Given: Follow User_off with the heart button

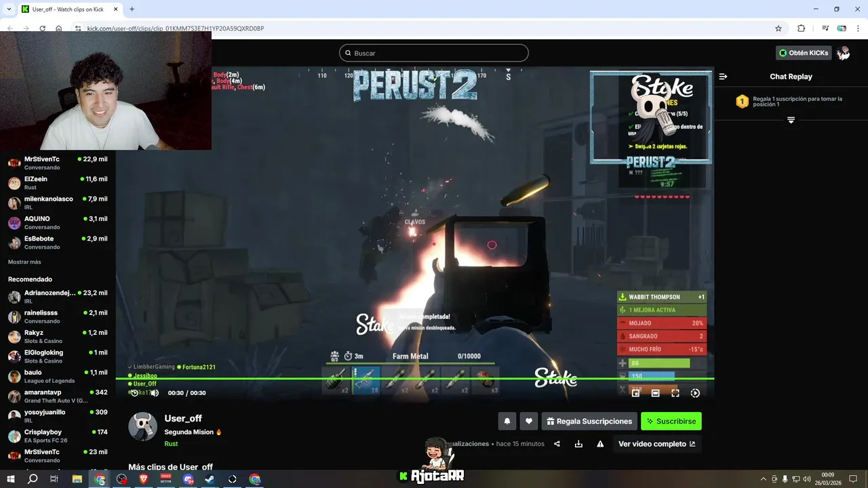Looking at the screenshot, I should 529,421.
